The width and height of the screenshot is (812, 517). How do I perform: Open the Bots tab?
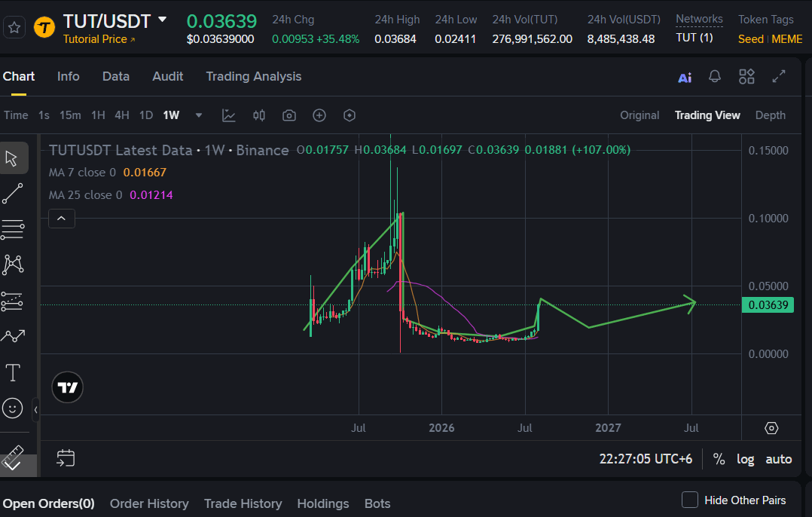pos(377,503)
